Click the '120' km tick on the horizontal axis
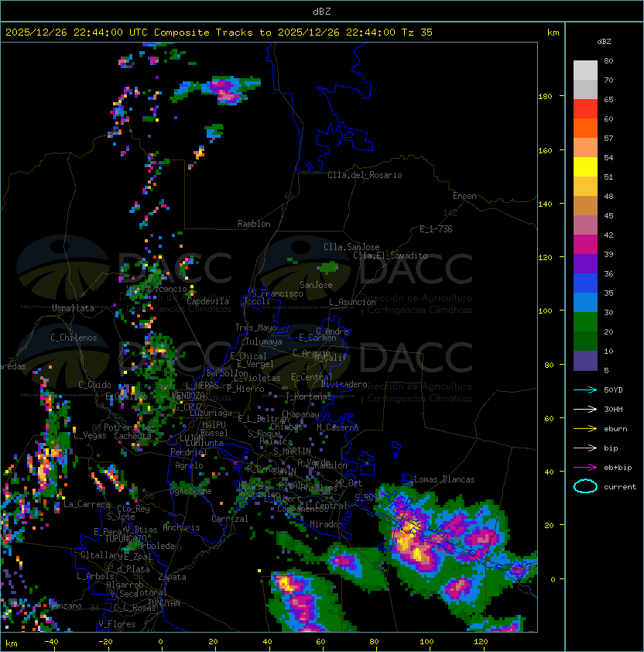The image size is (644, 652). click(480, 642)
